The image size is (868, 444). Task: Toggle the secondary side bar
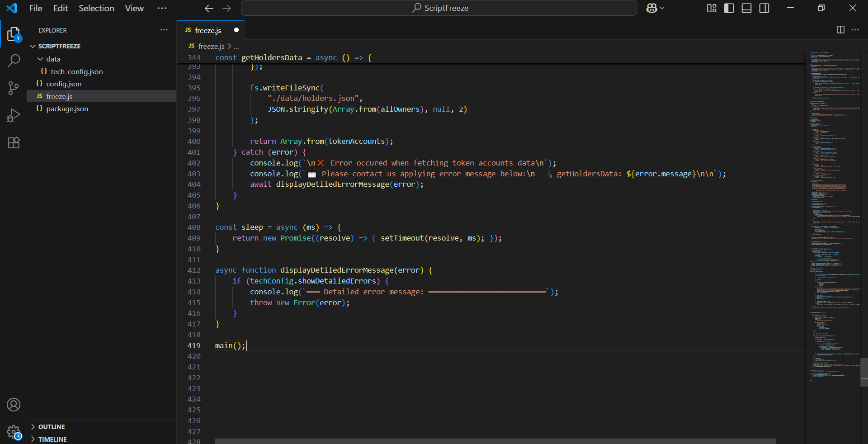(764, 8)
